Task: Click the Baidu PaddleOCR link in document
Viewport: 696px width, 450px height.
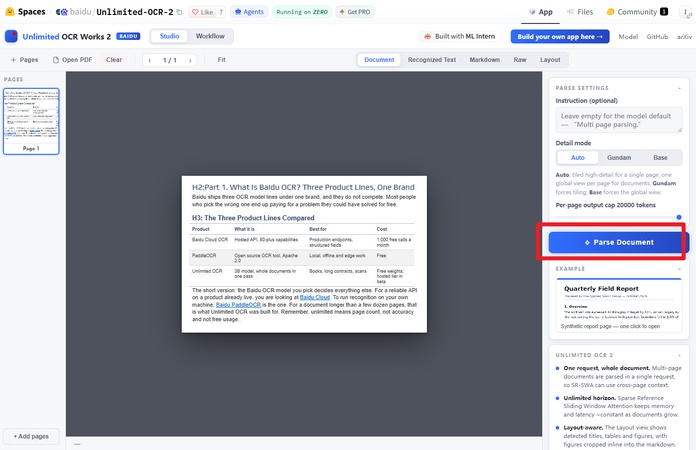Action: (238, 305)
